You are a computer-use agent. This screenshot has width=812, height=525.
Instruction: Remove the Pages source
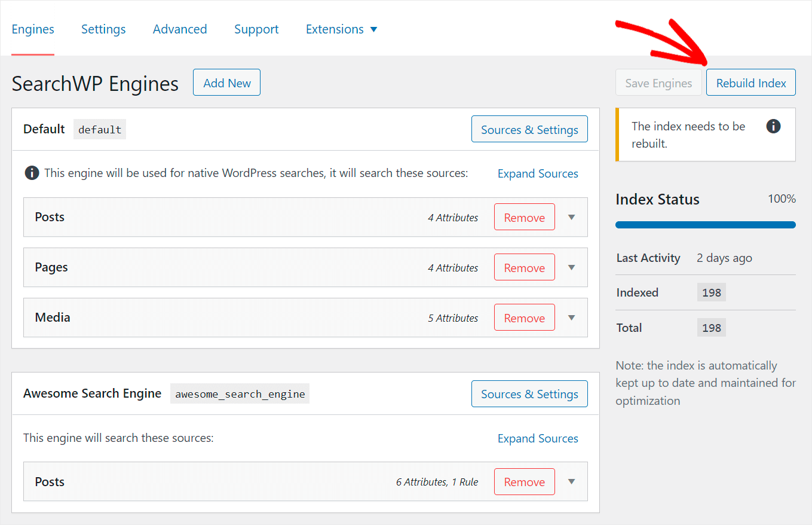(x=524, y=267)
